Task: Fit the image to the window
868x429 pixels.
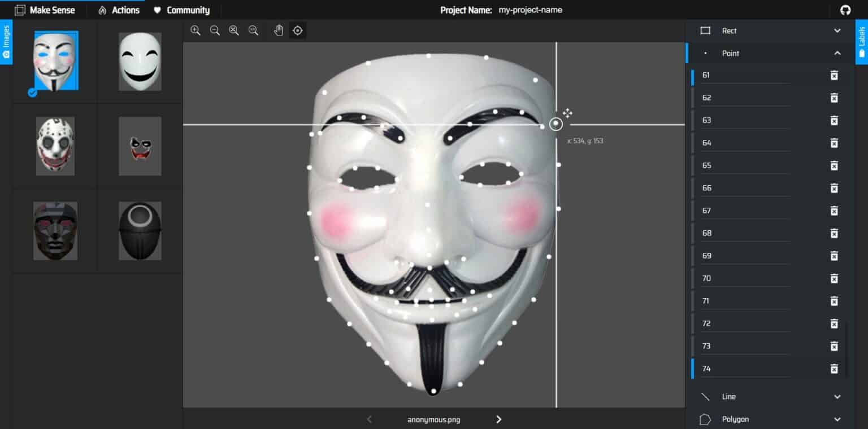Action: point(234,30)
